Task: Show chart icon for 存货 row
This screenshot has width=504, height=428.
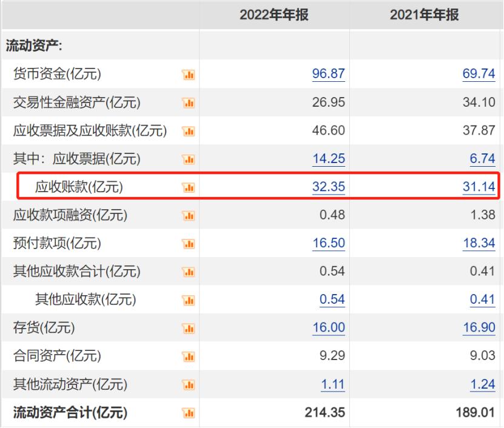Action: [188, 329]
